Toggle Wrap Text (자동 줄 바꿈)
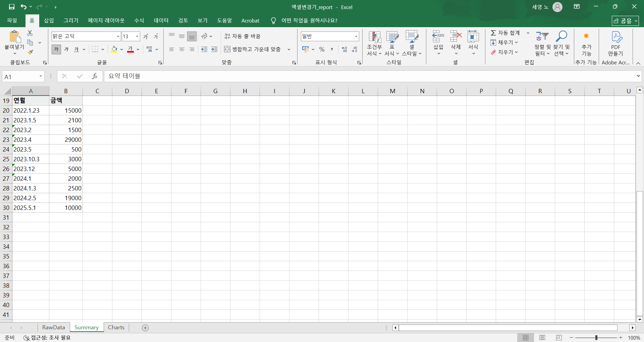 242,36
